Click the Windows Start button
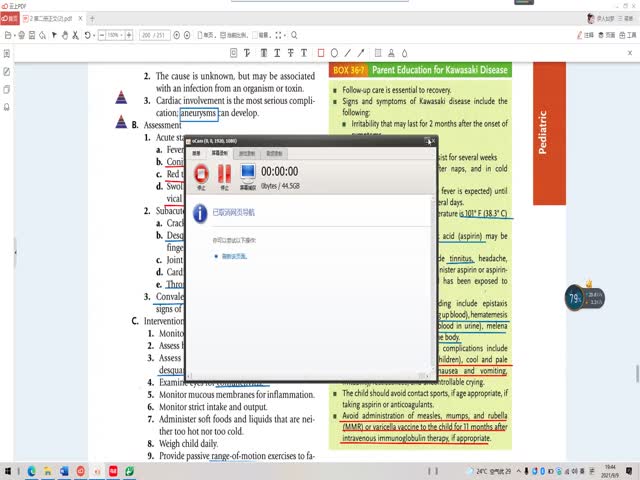 point(10,470)
